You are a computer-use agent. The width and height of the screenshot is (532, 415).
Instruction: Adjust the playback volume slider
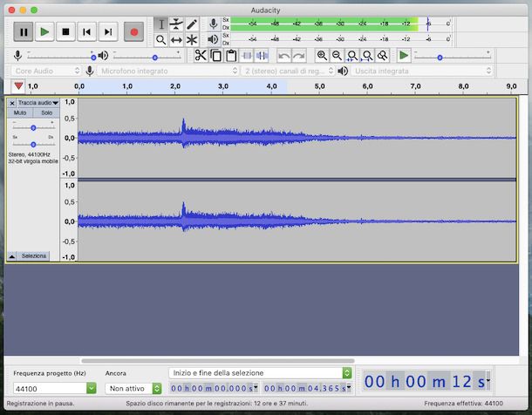pos(147,58)
